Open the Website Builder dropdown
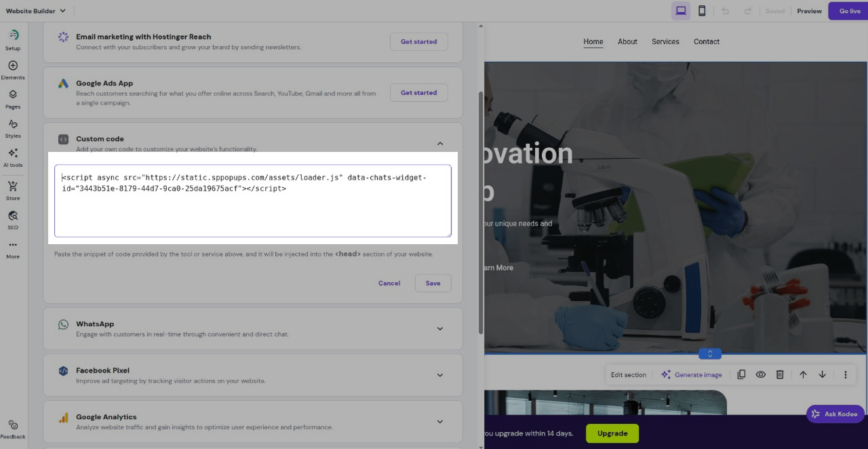This screenshot has height=449, width=868. click(x=36, y=11)
